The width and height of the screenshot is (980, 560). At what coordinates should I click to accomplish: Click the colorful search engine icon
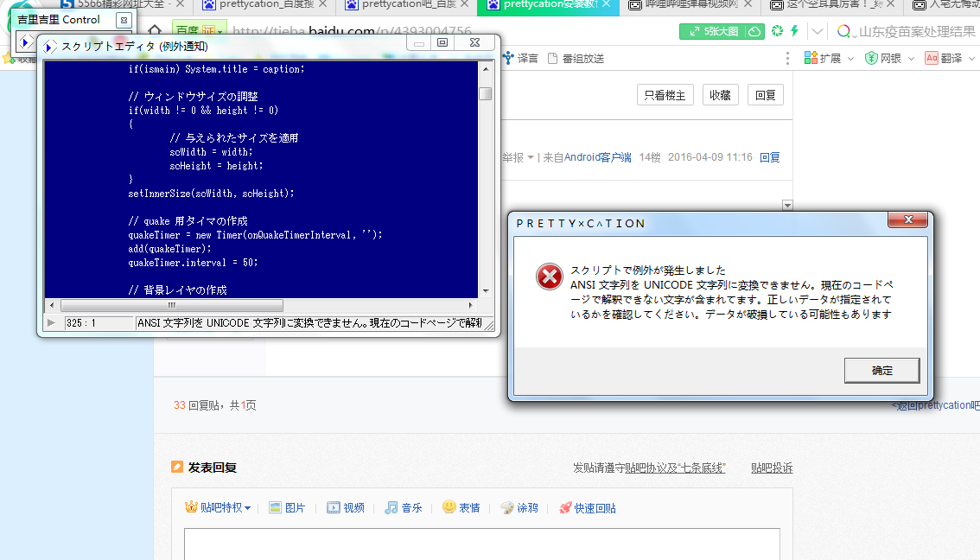843,31
